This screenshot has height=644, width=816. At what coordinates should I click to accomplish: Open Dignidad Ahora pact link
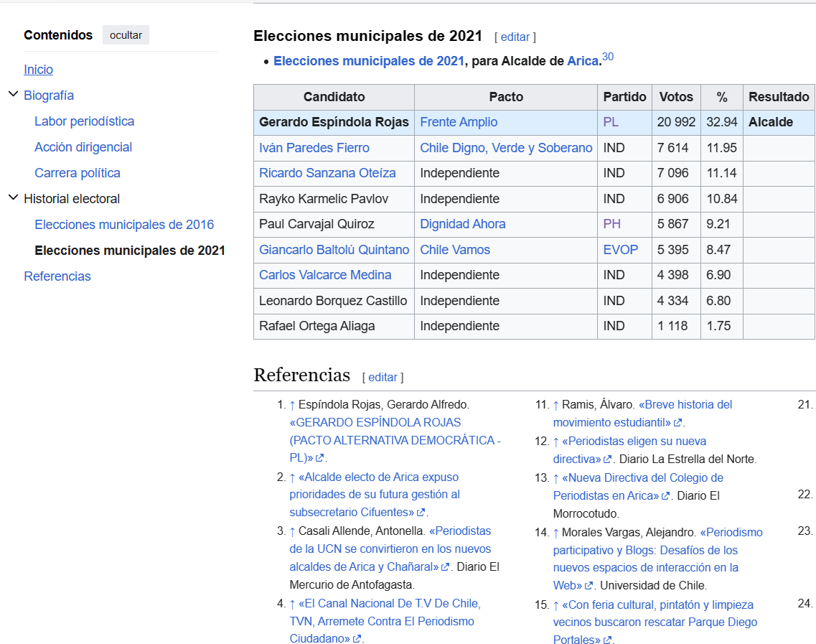point(463,224)
